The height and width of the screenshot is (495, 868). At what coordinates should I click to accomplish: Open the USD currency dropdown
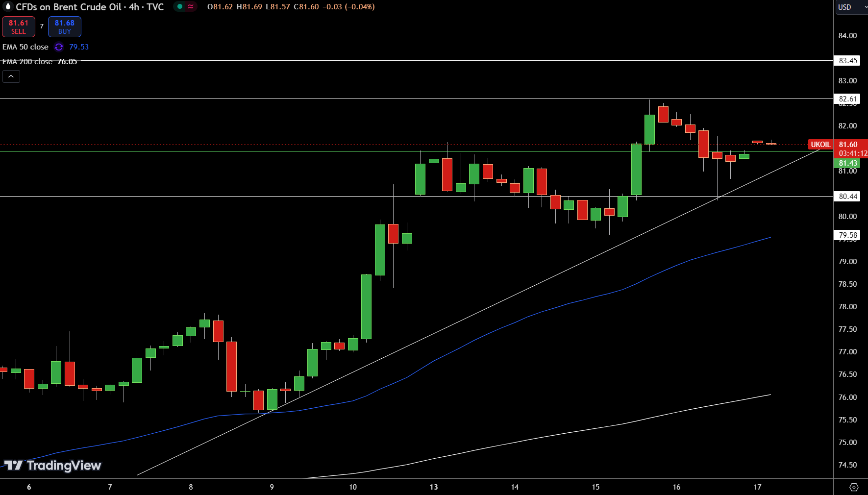click(x=851, y=7)
